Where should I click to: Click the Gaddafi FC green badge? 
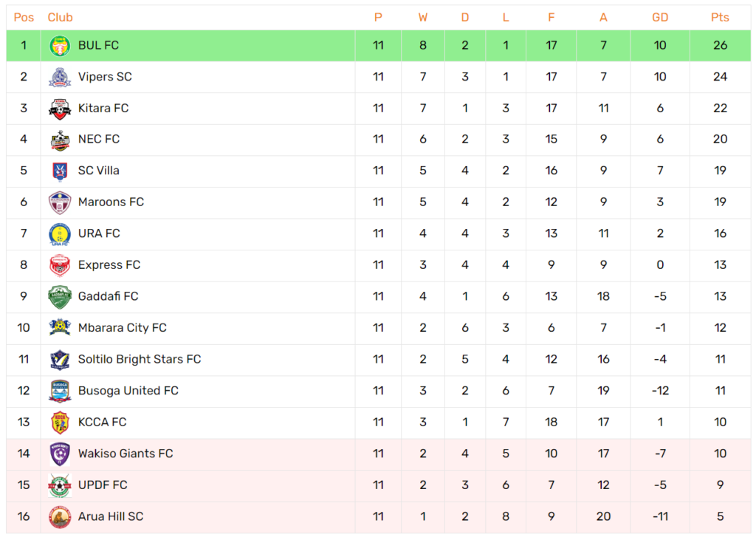(60, 297)
